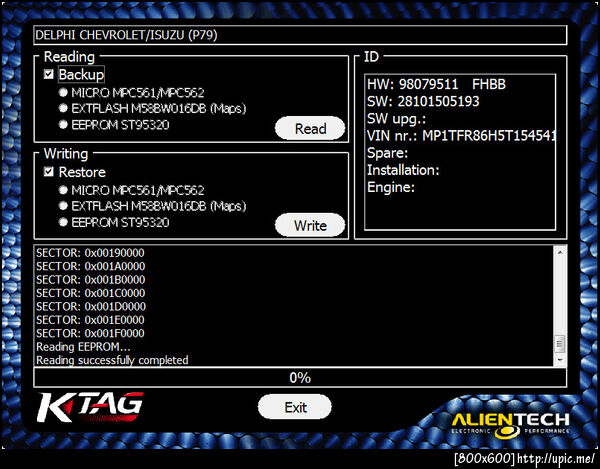Click the log scrollbar down arrow
The height and width of the screenshot is (469, 600).
pyautogui.click(x=560, y=360)
